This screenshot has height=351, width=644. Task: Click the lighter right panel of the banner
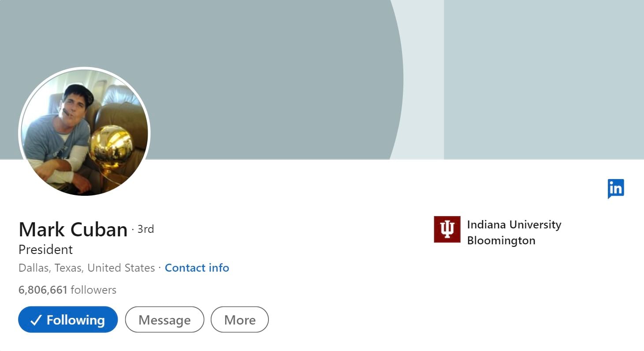[544, 79]
